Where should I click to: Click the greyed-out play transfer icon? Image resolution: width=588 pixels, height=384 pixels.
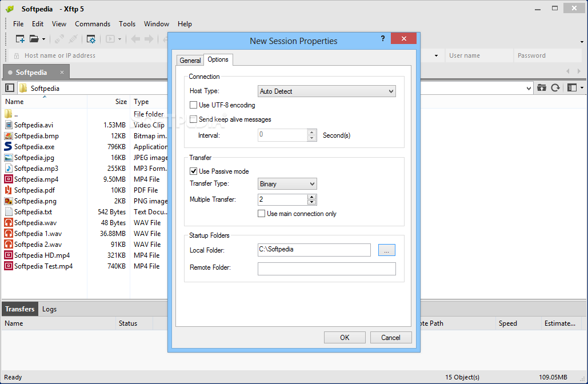click(x=110, y=39)
